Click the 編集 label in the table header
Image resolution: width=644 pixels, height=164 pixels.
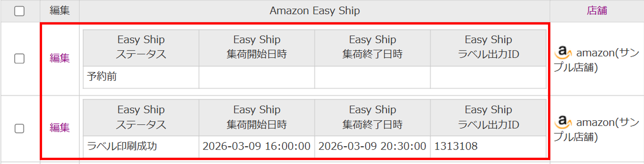[x=60, y=11]
